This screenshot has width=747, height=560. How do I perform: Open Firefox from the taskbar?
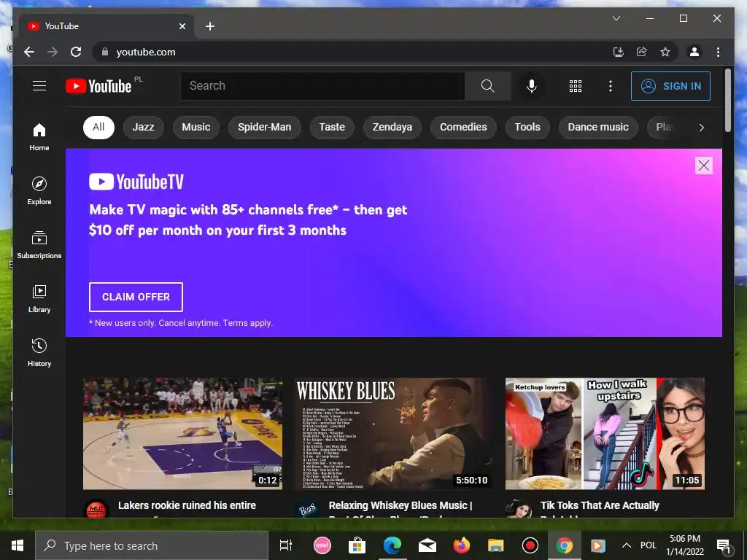[x=461, y=545]
